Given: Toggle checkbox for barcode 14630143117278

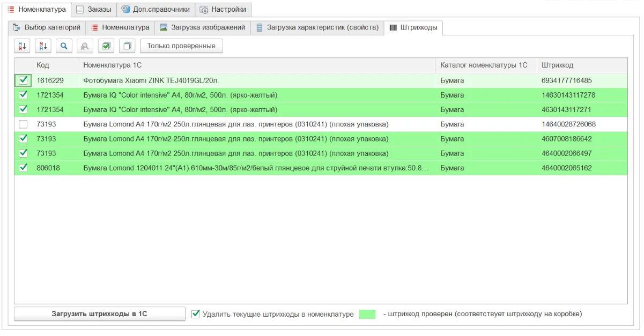Looking at the screenshot, I should click(23, 95).
